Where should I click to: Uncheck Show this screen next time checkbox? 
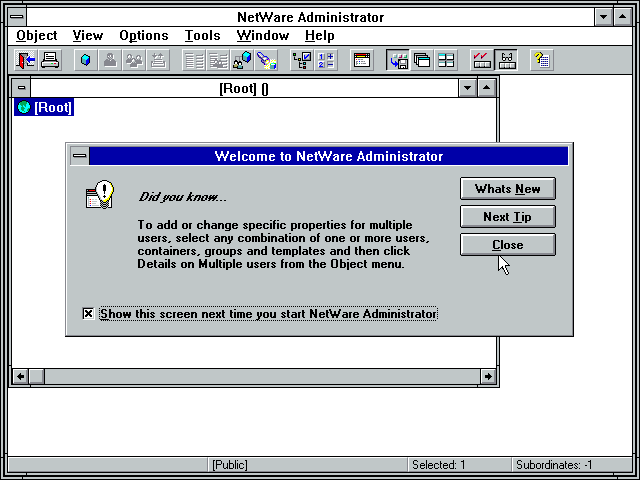pos(88,313)
